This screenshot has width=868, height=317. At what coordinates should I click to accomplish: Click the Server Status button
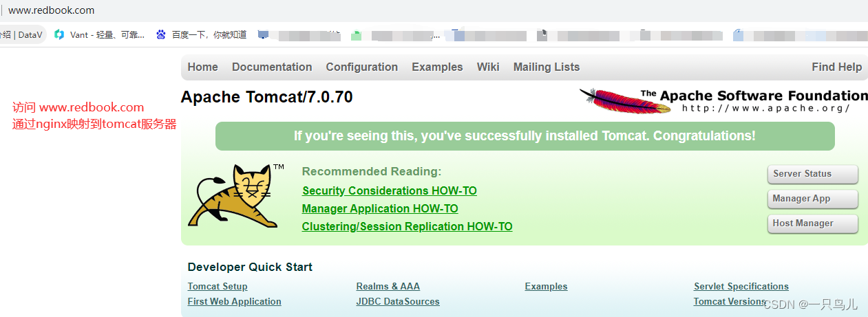[812, 174]
